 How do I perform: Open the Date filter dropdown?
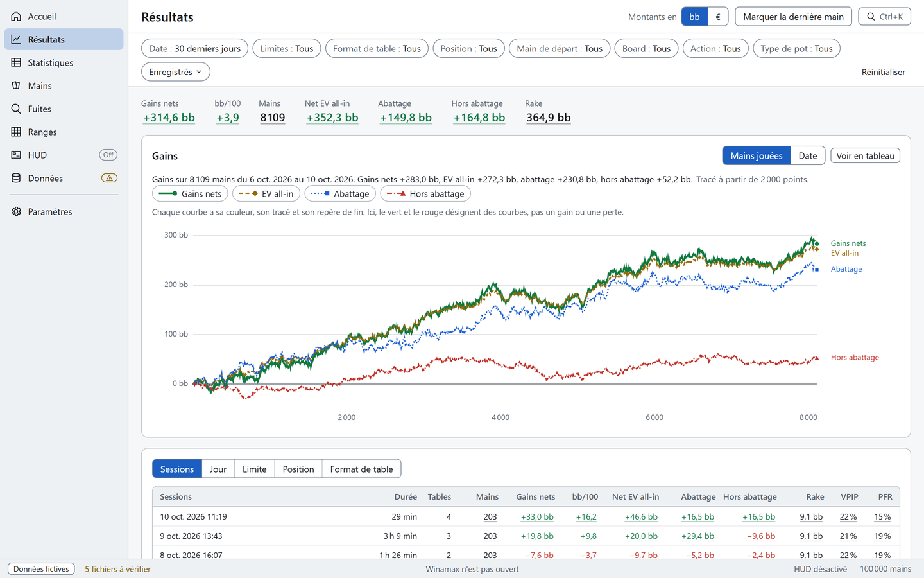(194, 48)
